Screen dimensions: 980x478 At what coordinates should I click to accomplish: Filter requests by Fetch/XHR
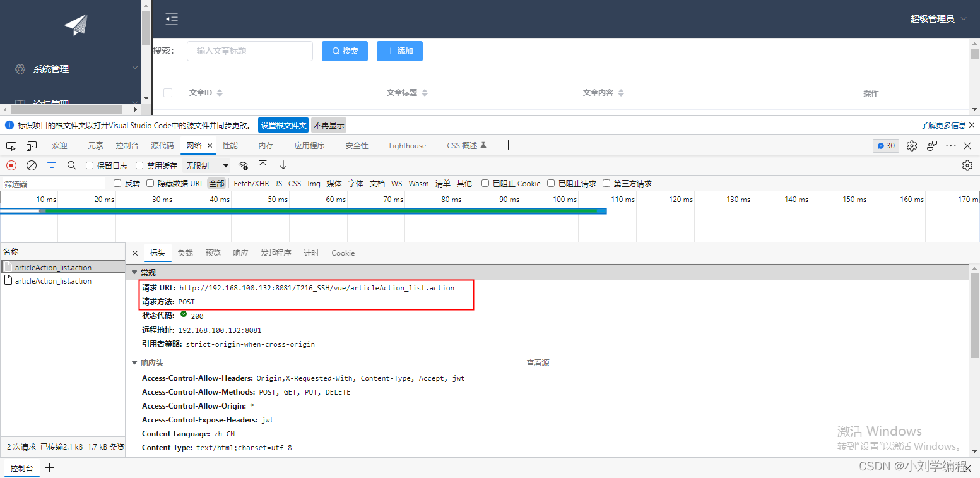251,183
